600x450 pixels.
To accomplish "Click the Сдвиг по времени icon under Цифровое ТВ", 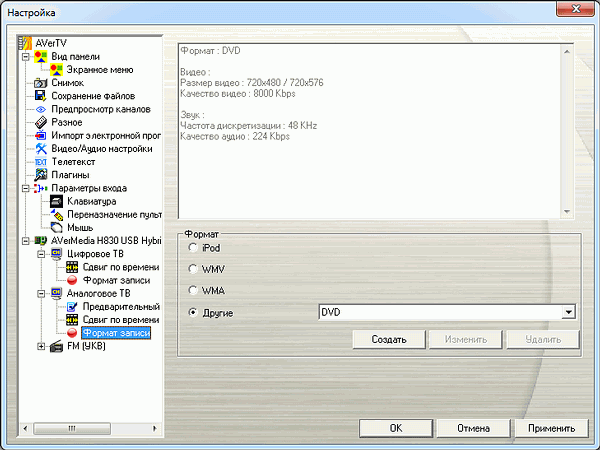I will point(72,267).
